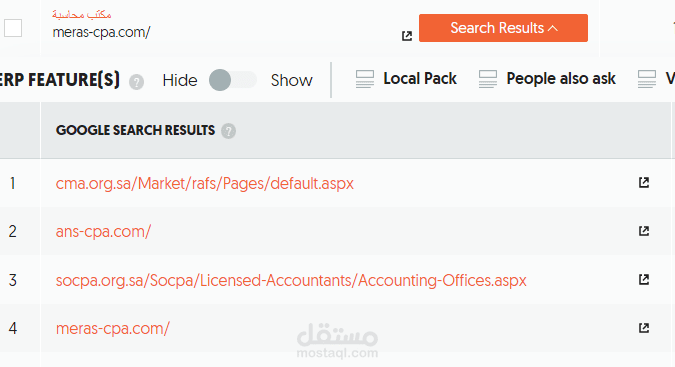Viewport: 675px width, 367px height.
Task: Open the meras-cpa.com/ result link in row 4
Action: (113, 329)
